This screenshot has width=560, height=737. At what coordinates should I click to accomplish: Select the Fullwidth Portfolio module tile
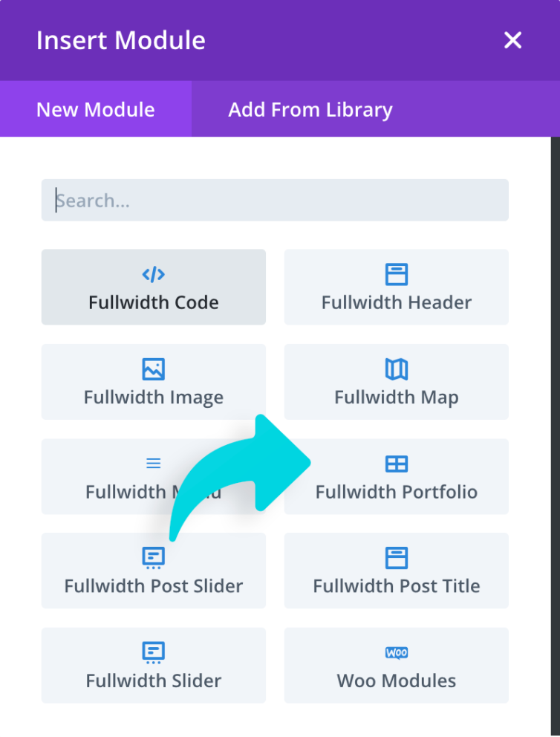click(x=396, y=477)
